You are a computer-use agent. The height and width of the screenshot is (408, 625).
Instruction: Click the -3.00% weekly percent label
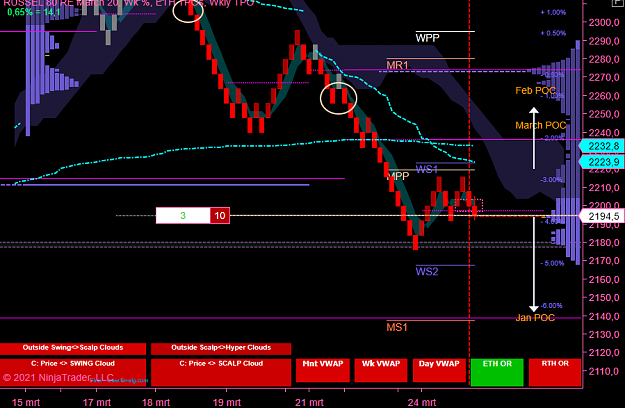(551, 180)
